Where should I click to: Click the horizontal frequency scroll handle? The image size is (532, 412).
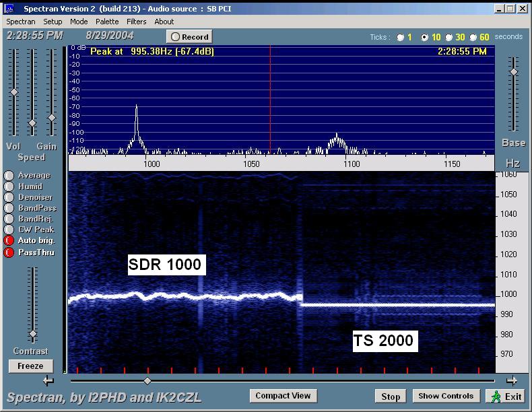point(147,381)
